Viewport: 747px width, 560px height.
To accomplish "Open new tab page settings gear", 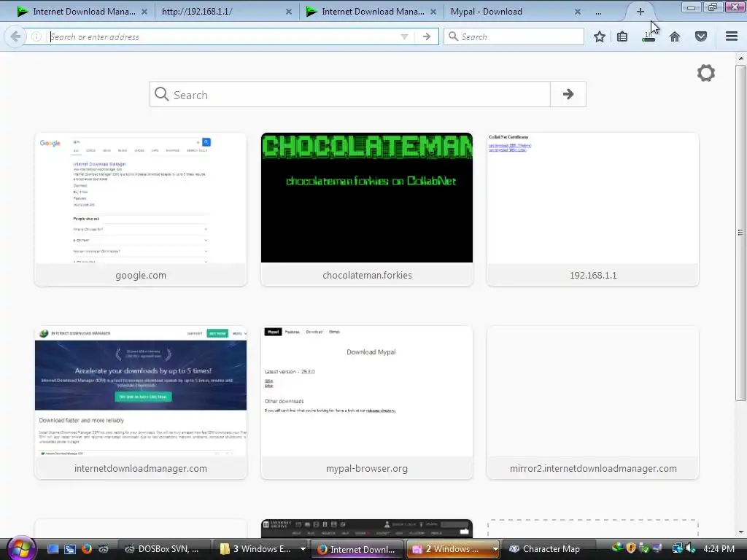I will pos(706,73).
